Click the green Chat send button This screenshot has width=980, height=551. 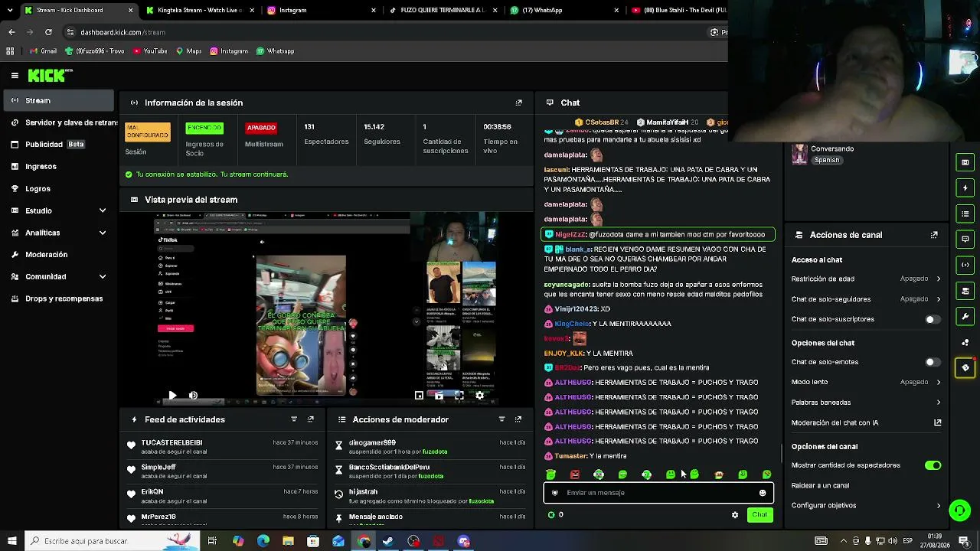(759, 515)
